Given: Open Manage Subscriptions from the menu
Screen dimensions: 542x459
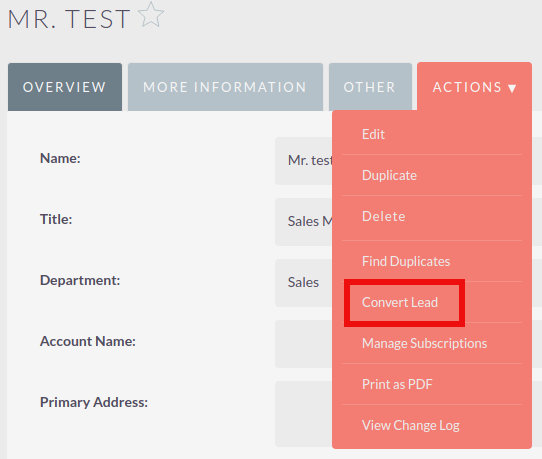Looking at the screenshot, I should 424,343.
